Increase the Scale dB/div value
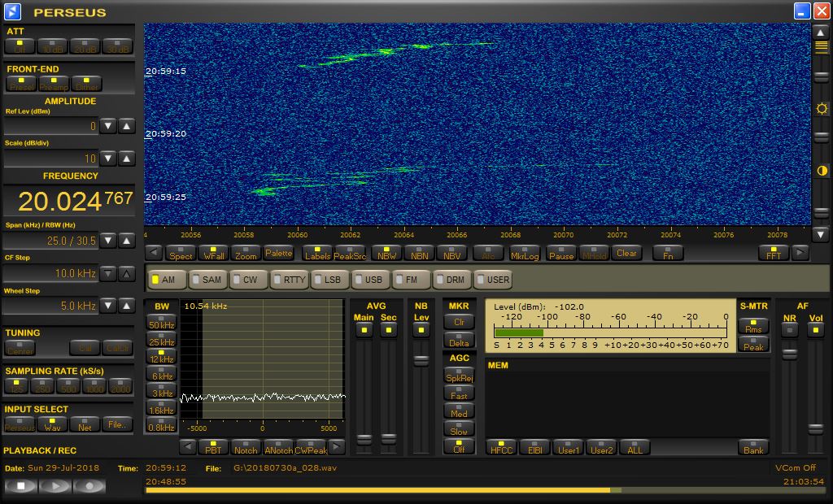The width and height of the screenshot is (833, 504). (x=126, y=159)
